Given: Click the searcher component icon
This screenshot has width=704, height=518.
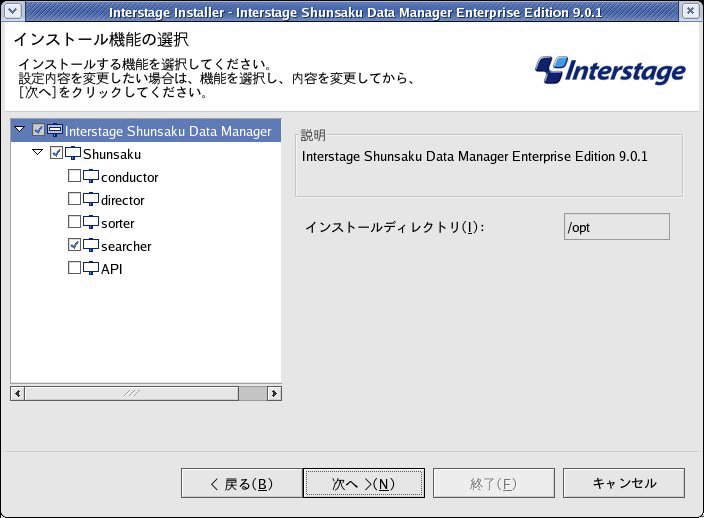Looking at the screenshot, I should pos(91,245).
